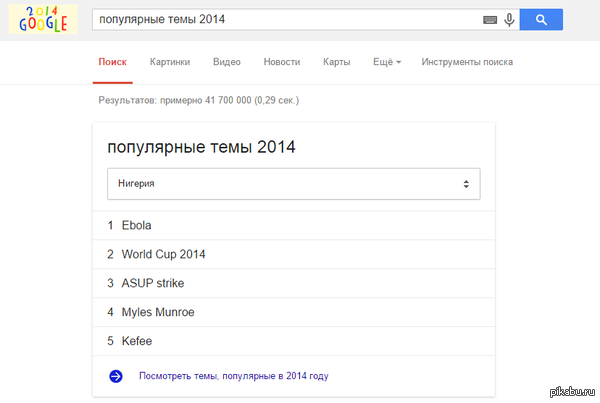Viewport: 600px width, 403px height.
Task: Expand the Ещё dropdown menu
Action: 387,62
